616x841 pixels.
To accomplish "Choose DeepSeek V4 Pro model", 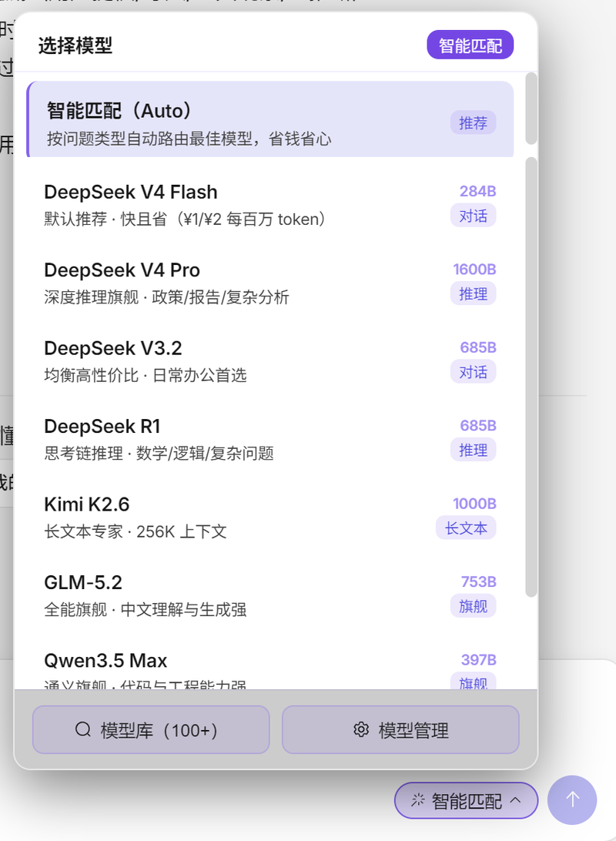I will (x=270, y=283).
